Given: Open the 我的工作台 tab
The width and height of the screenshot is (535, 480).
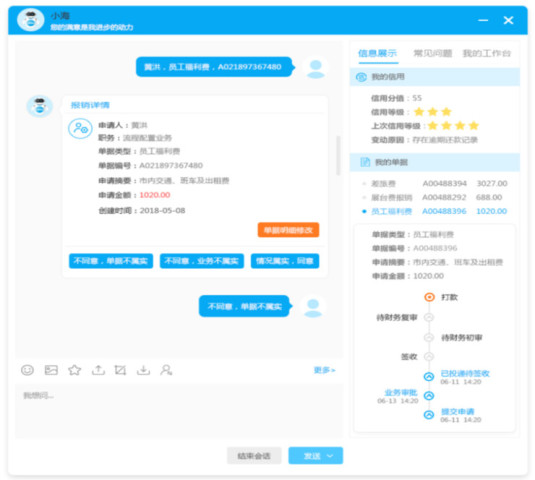Looking at the screenshot, I should point(487,53).
